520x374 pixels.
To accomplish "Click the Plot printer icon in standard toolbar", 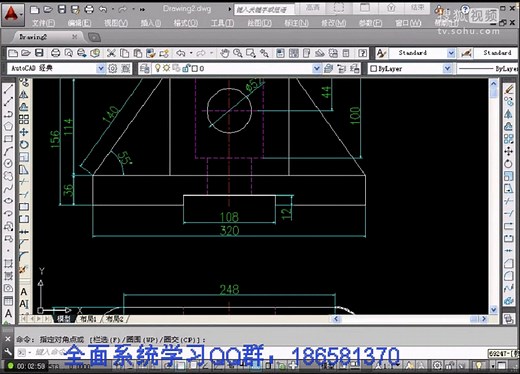I will point(55,53).
